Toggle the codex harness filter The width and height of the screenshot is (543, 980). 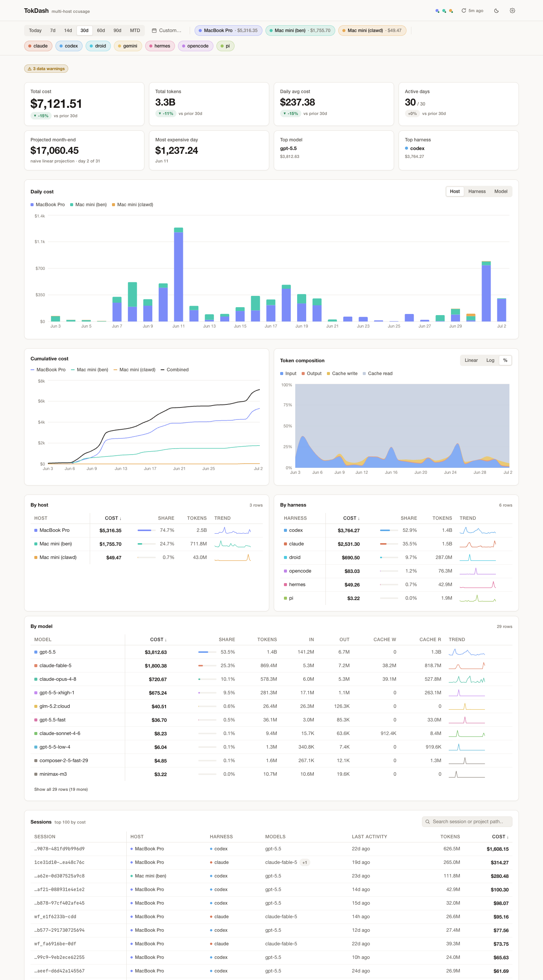point(69,46)
